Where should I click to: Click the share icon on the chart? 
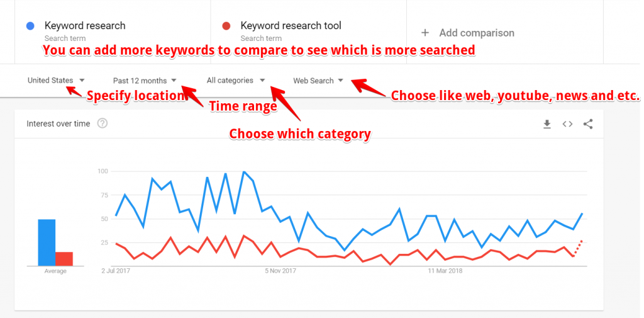(x=588, y=124)
